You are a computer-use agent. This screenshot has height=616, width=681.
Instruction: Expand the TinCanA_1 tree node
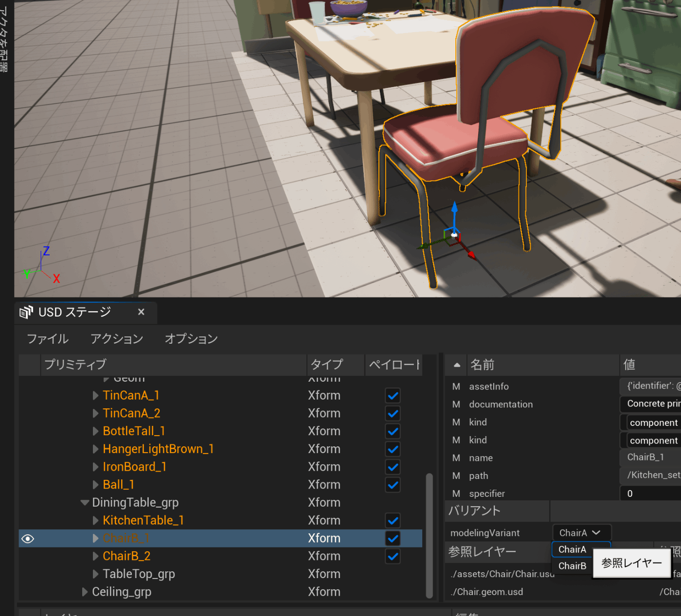[96, 396]
